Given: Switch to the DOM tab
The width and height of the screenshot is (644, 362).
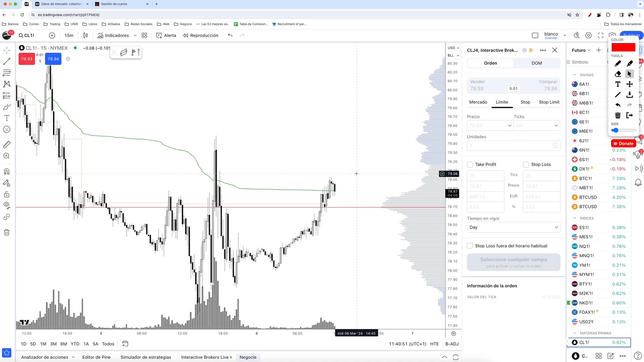Looking at the screenshot, I should point(537,63).
